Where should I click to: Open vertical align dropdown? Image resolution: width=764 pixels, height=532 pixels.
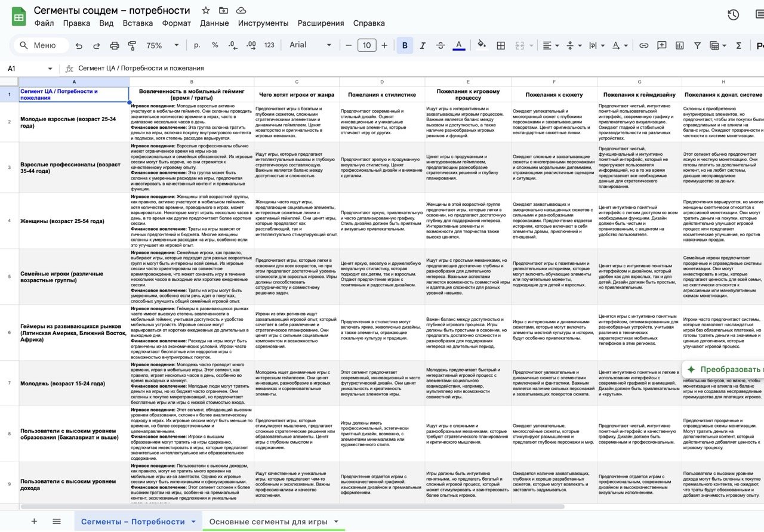(x=573, y=45)
